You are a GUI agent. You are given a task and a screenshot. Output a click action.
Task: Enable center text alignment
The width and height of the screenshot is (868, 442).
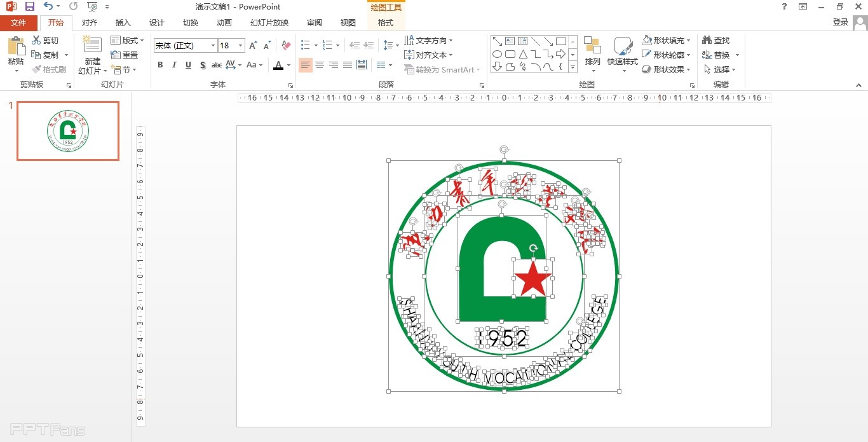(x=320, y=65)
